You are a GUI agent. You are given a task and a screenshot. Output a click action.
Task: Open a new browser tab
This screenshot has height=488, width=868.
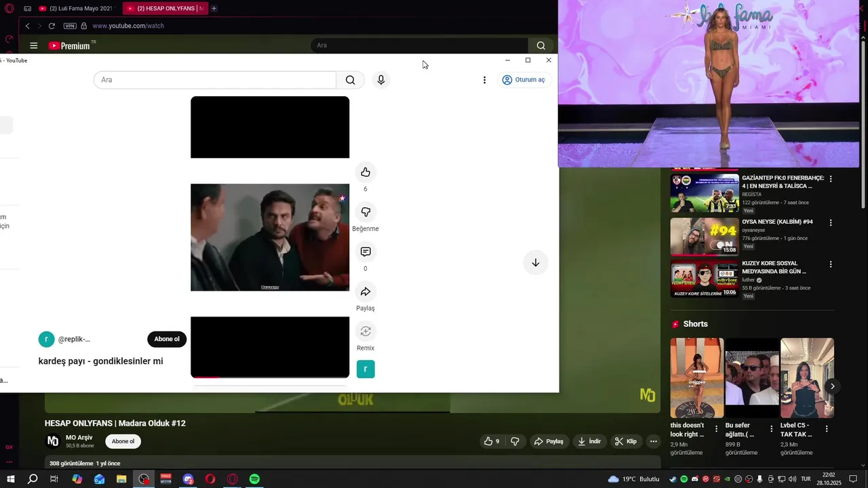click(x=214, y=8)
